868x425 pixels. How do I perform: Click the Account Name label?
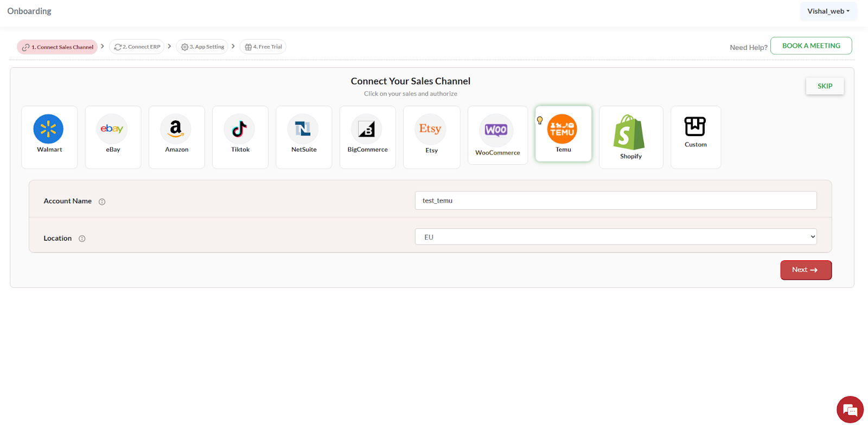68,201
